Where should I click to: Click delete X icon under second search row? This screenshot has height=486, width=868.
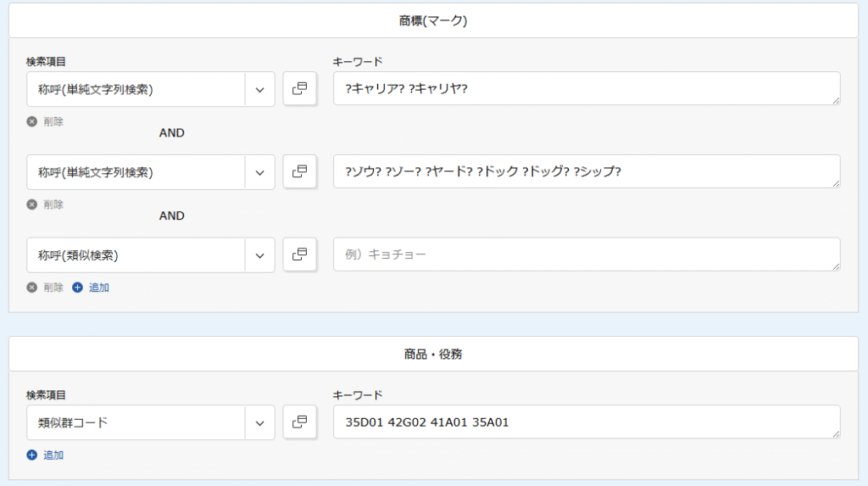[x=32, y=204]
